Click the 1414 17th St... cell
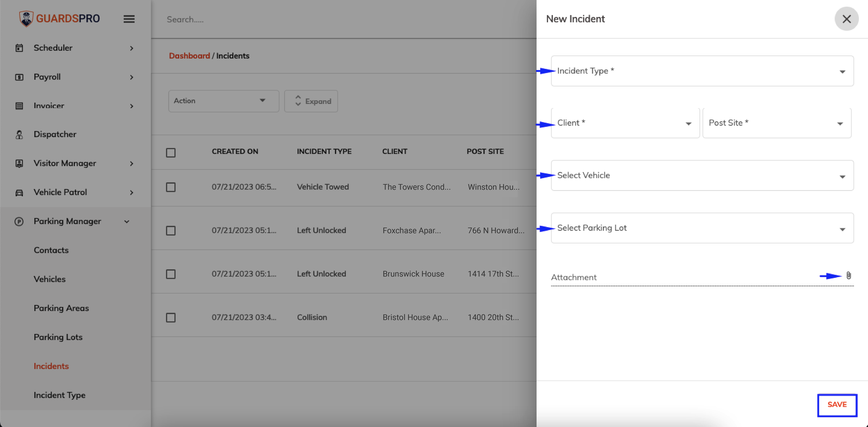Screen dimensions: 868x427 point(493,274)
